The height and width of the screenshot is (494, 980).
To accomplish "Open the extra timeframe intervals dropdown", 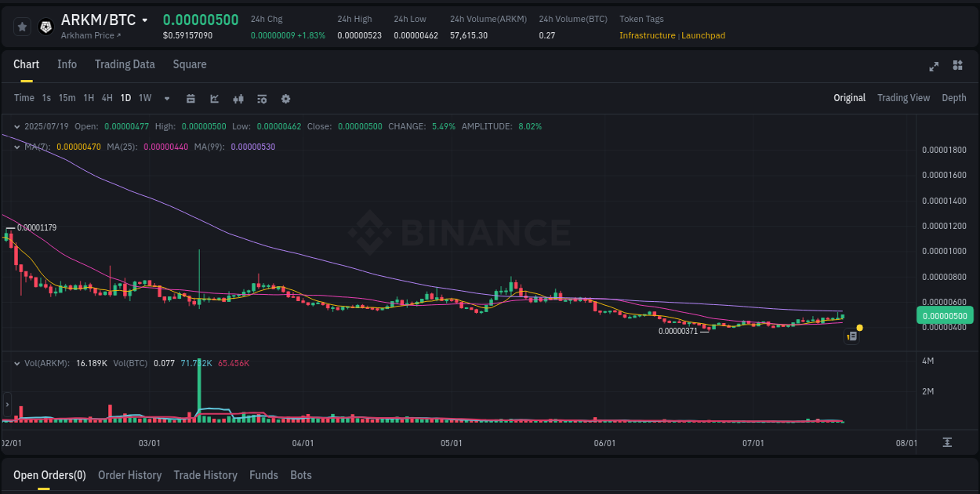I will [166, 98].
